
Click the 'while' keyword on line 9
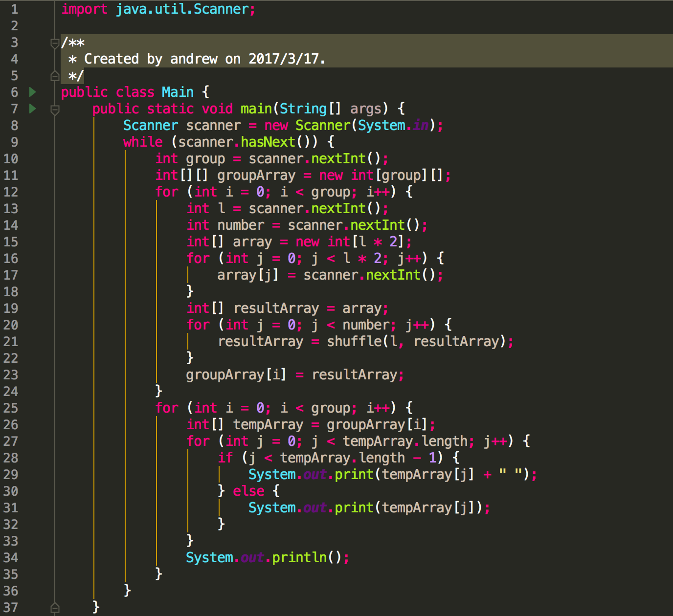point(143,142)
